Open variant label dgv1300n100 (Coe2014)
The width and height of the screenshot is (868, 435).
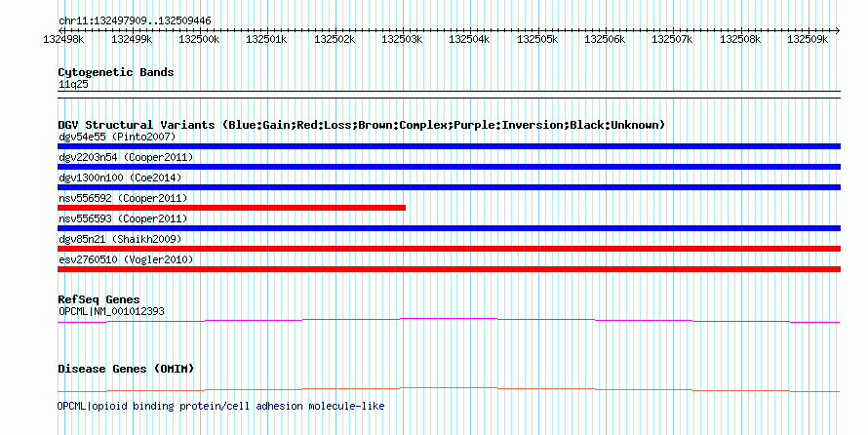120,178
